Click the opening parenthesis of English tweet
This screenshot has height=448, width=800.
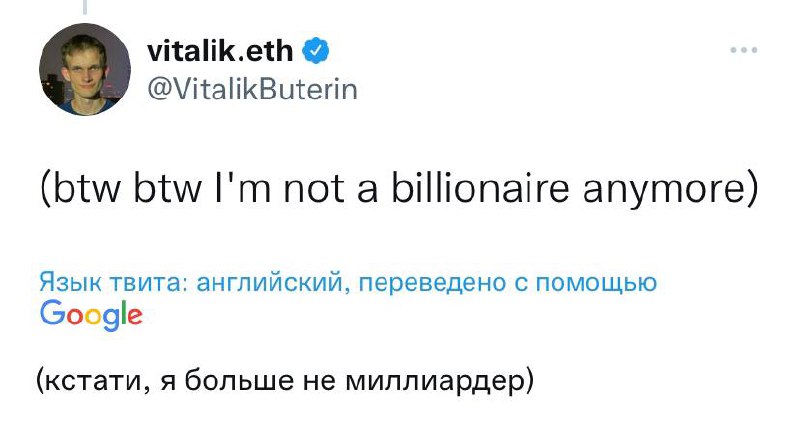tap(47, 189)
